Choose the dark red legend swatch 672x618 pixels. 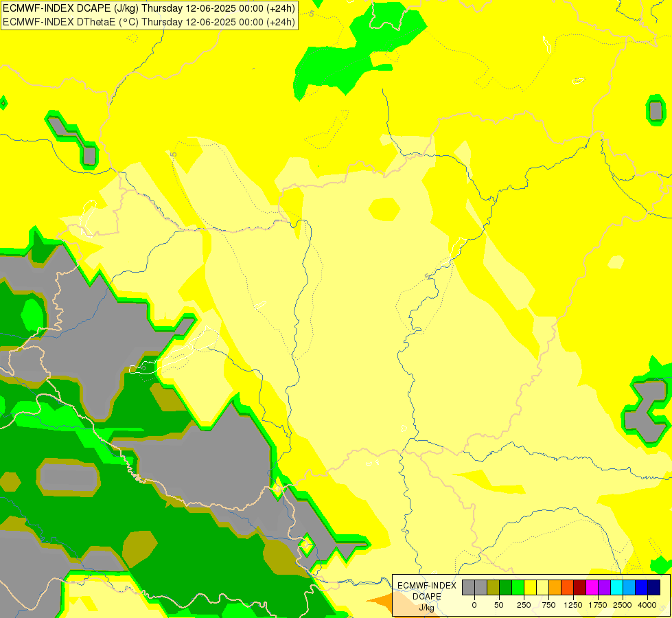point(579,587)
